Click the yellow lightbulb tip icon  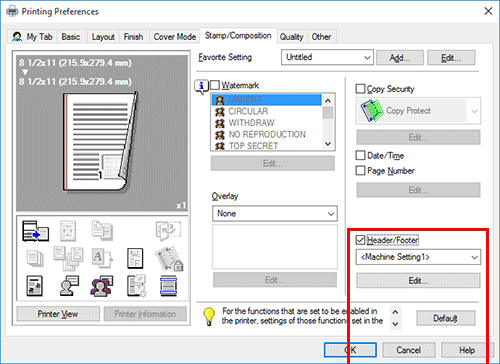click(x=209, y=316)
